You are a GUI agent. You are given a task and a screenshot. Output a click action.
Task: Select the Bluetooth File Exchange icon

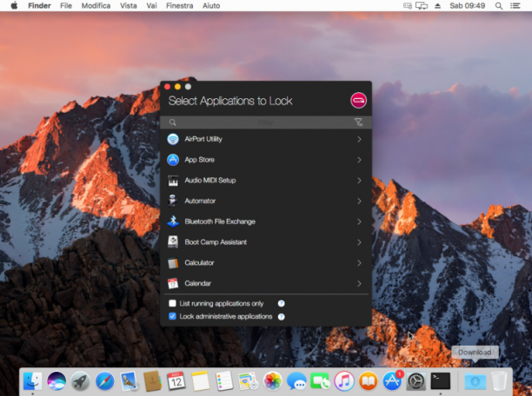(173, 221)
